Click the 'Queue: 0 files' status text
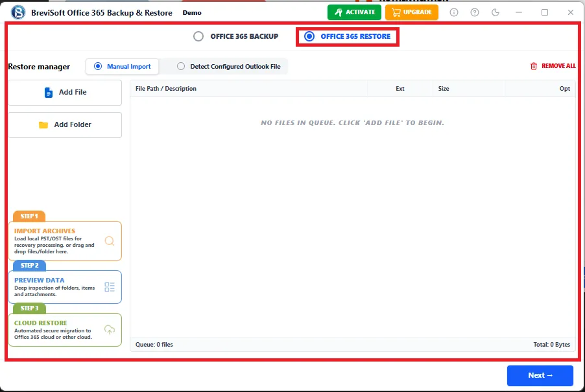 tap(154, 345)
